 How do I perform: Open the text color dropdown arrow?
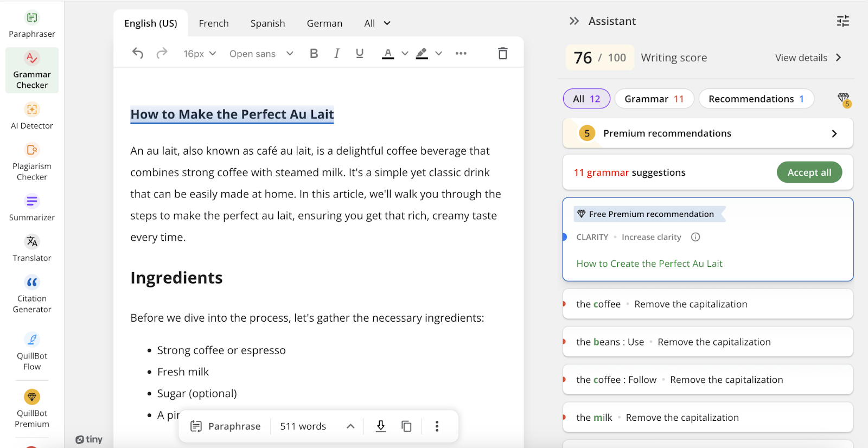405,53
